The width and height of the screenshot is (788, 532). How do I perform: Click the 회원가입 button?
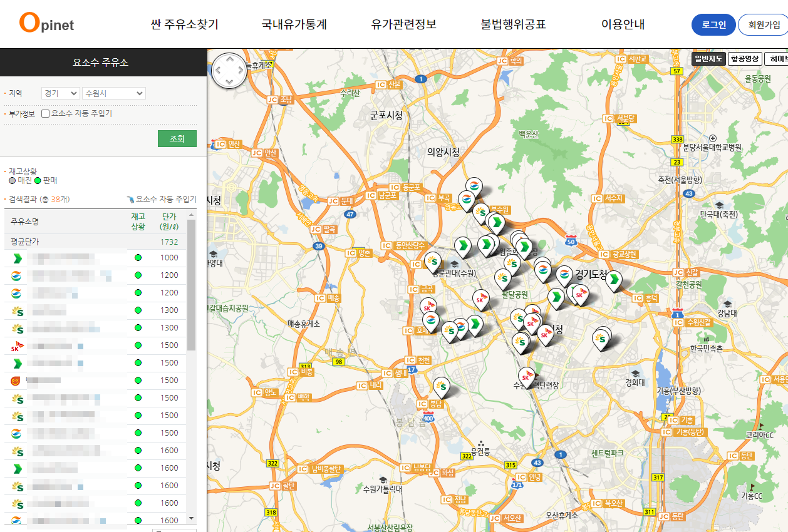(764, 25)
